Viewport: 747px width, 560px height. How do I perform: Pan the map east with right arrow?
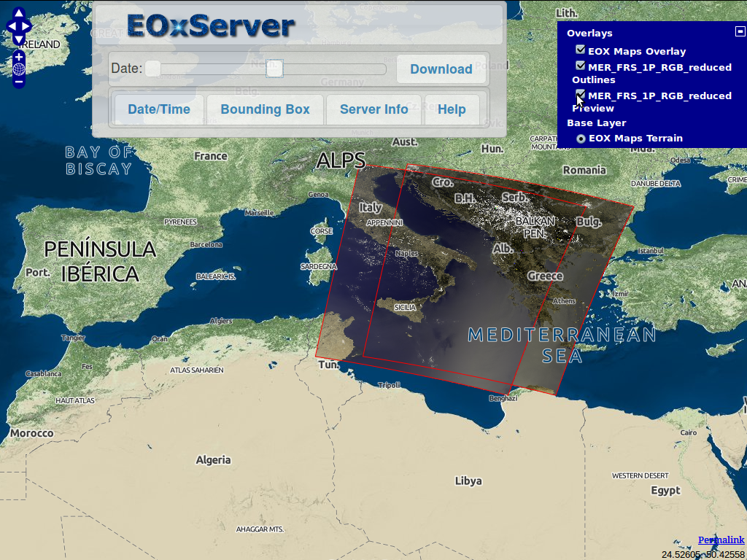26,26
